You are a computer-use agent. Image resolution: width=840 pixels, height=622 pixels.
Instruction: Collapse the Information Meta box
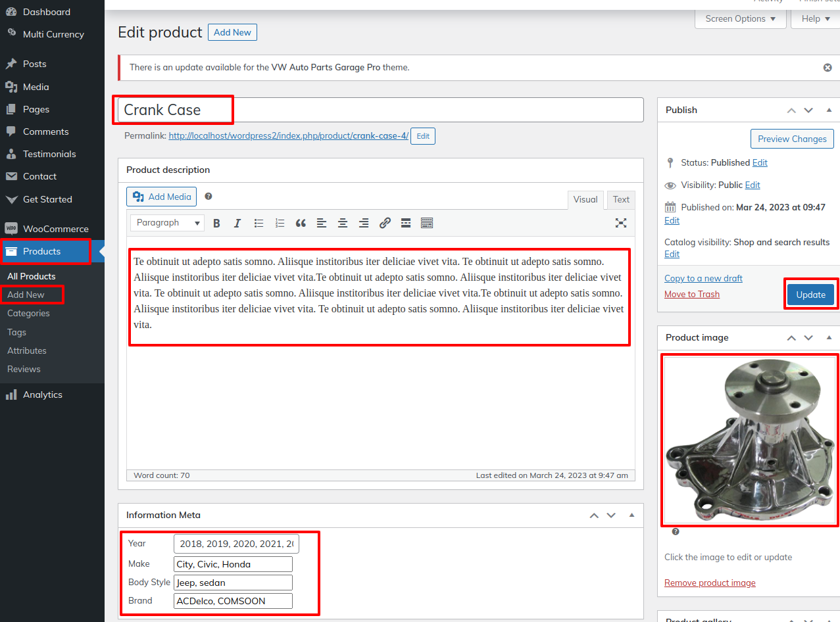(631, 515)
